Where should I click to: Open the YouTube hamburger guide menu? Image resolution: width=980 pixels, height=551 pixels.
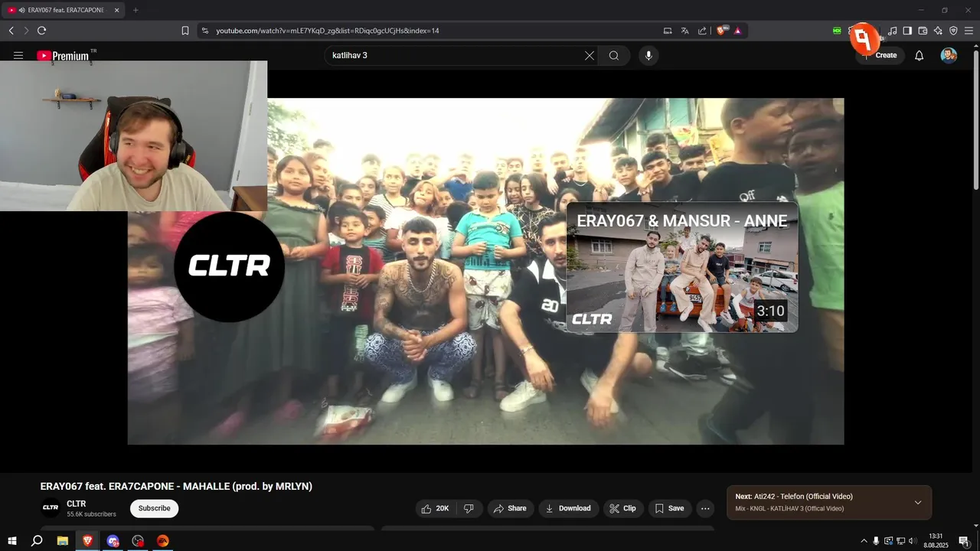coord(18,55)
